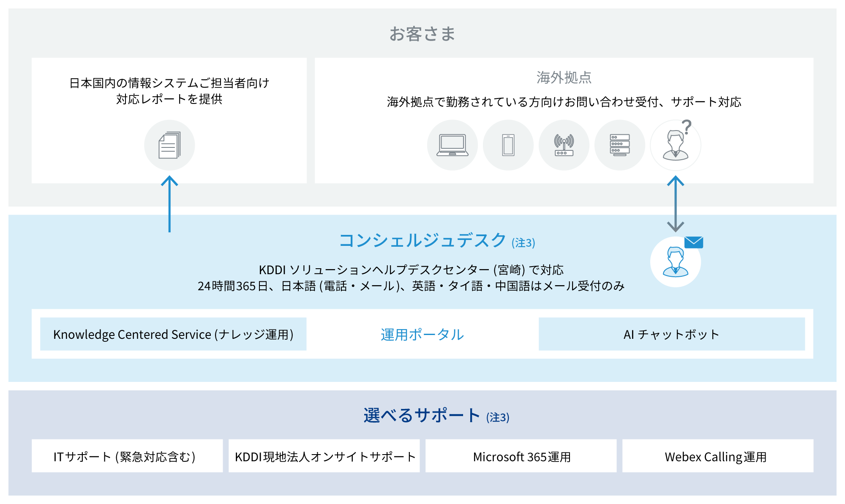The image size is (845, 504).
Task: Click the person with question mark icon
Action: click(x=676, y=145)
